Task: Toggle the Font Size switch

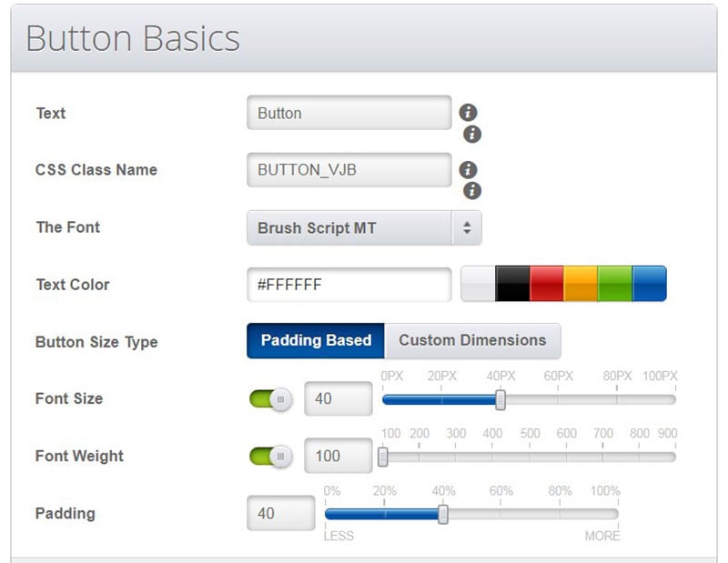Action: tap(271, 399)
